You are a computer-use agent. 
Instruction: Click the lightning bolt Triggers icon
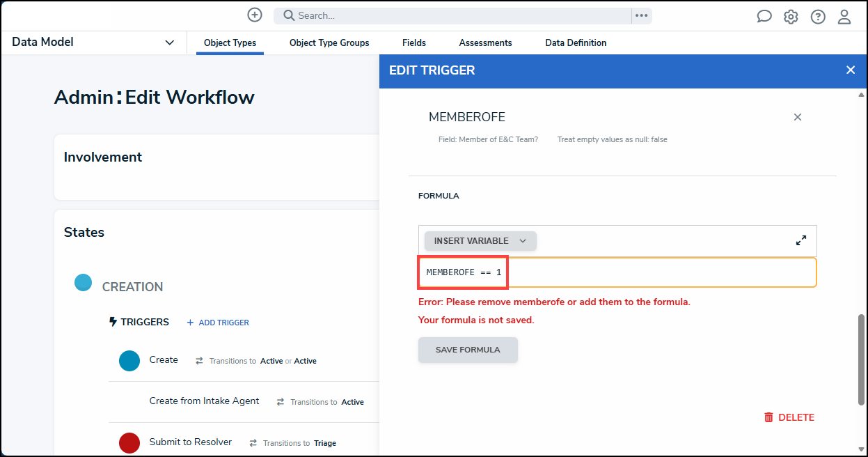113,322
